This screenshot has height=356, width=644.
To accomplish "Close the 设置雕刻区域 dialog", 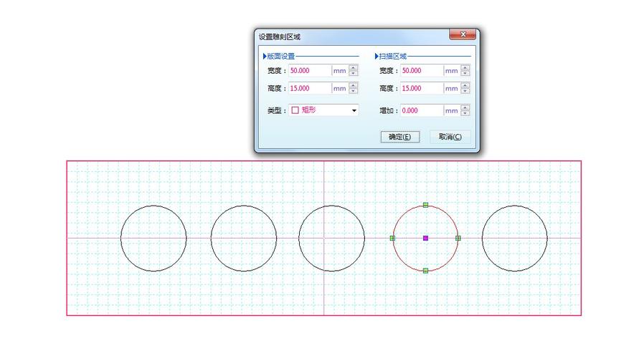I will coord(463,34).
